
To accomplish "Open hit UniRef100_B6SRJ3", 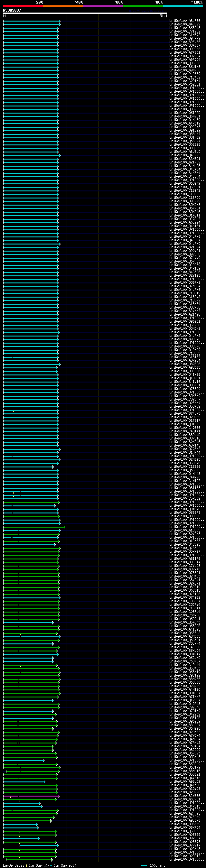I will point(185,28).
